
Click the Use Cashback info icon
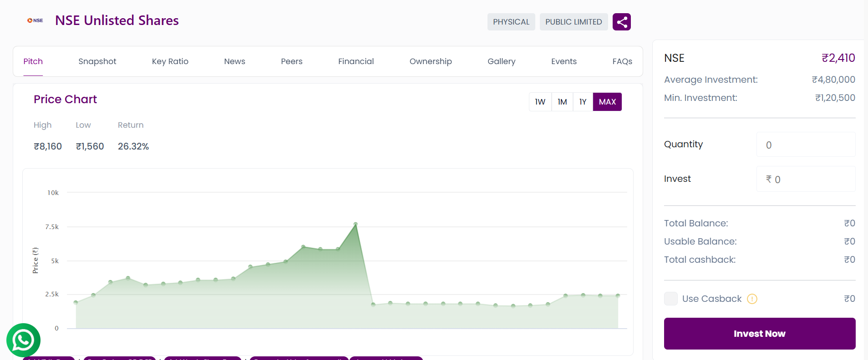point(752,299)
